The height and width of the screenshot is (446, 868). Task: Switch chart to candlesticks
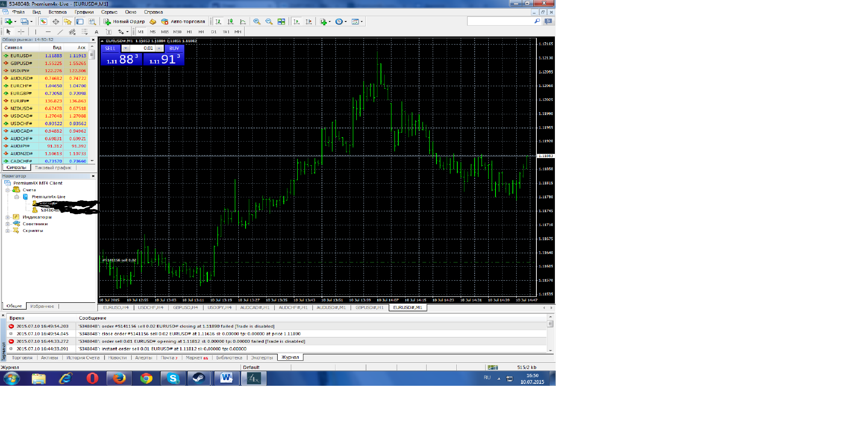click(231, 22)
